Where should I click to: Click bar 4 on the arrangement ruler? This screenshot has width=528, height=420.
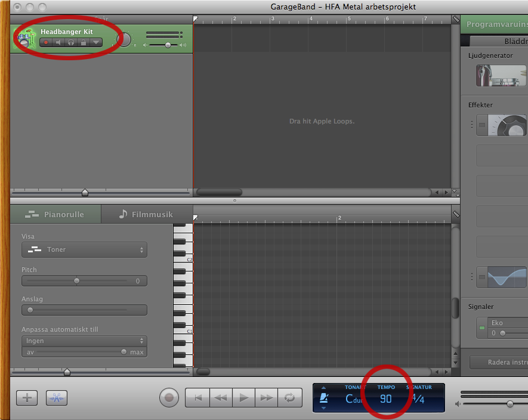coord(310,19)
